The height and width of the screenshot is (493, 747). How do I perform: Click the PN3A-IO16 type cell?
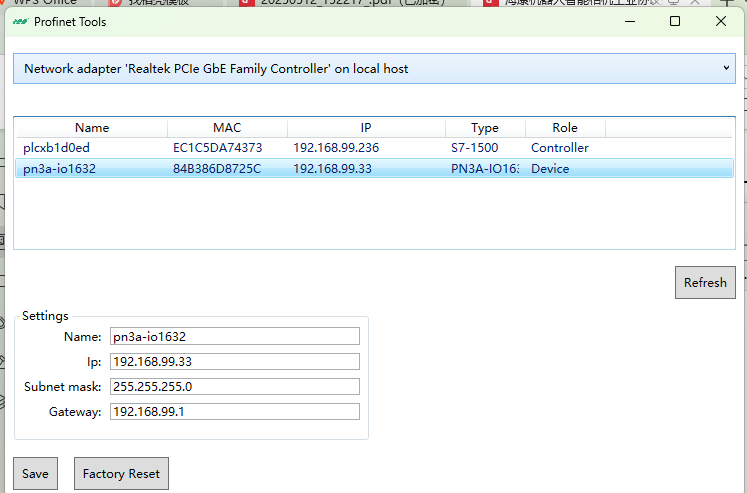coord(485,169)
